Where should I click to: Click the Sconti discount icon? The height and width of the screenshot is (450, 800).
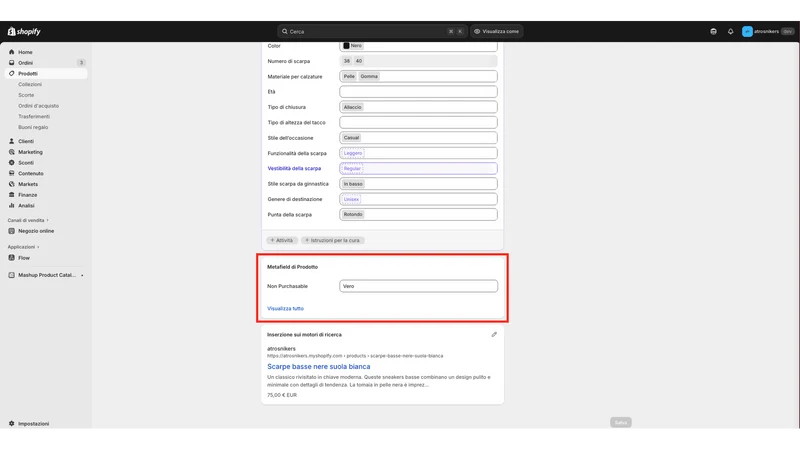tap(12, 163)
